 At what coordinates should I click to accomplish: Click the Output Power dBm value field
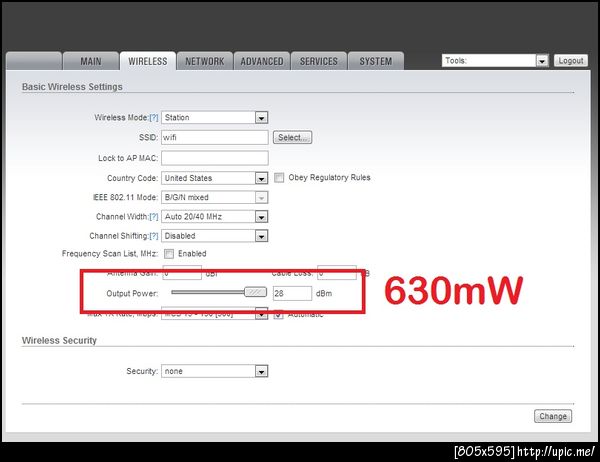tap(292, 294)
